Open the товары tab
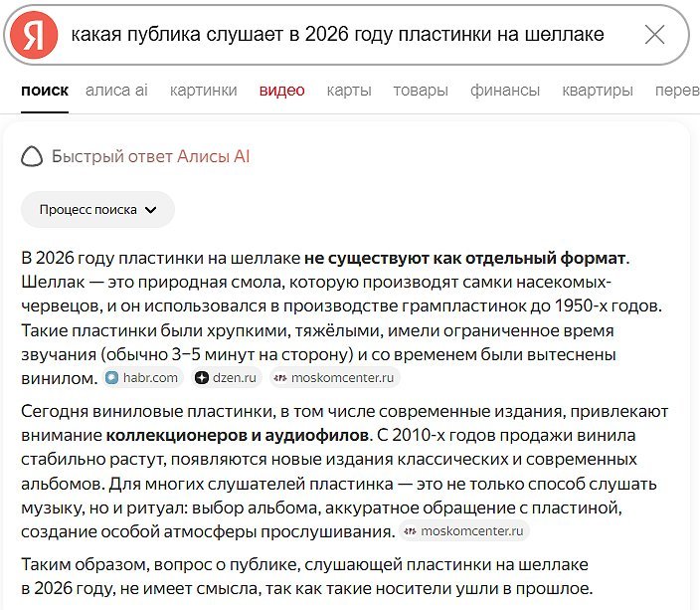 421,91
